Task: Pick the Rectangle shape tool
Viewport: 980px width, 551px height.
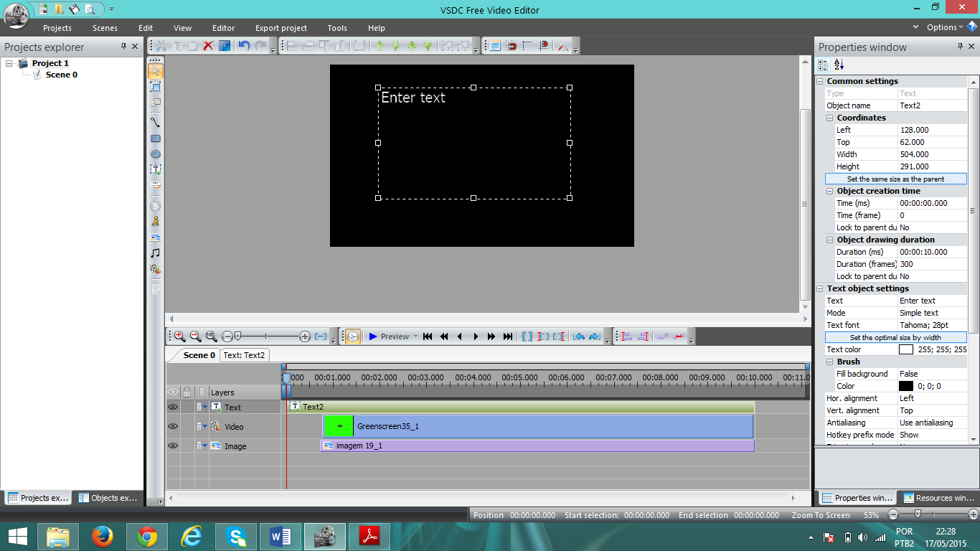Action: [x=155, y=138]
